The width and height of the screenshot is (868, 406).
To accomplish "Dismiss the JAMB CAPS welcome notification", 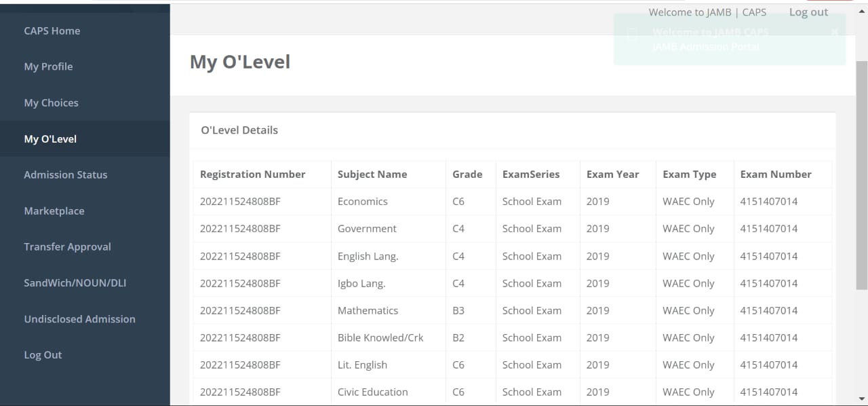I will 834,32.
